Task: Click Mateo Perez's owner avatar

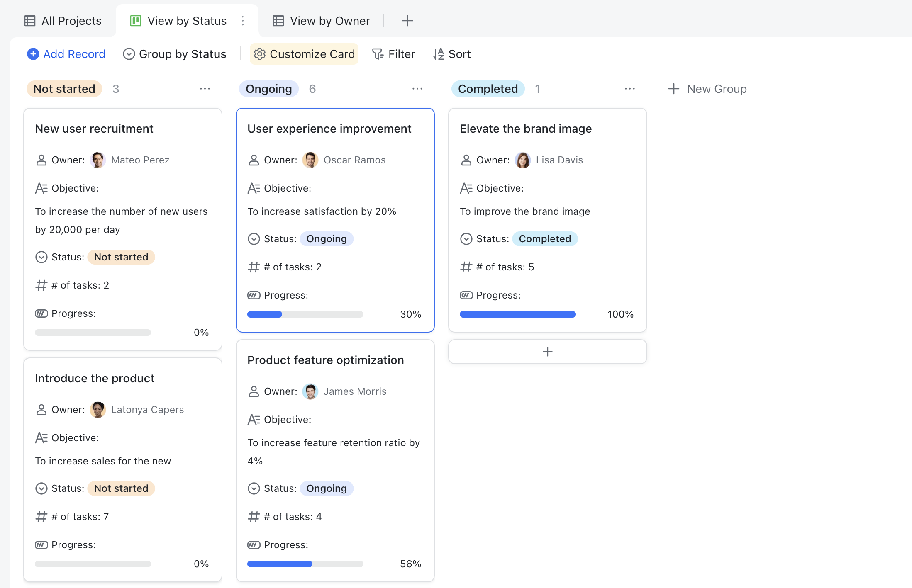Action: click(98, 160)
